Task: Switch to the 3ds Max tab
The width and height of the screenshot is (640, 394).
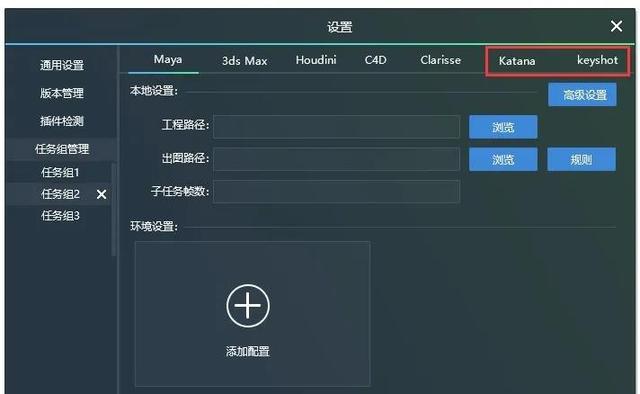Action: point(244,61)
